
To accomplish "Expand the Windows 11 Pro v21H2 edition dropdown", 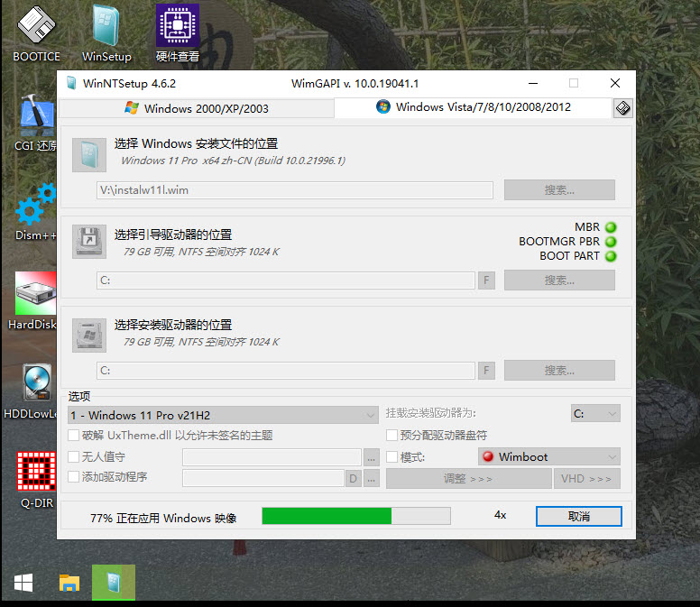I will [x=223, y=415].
